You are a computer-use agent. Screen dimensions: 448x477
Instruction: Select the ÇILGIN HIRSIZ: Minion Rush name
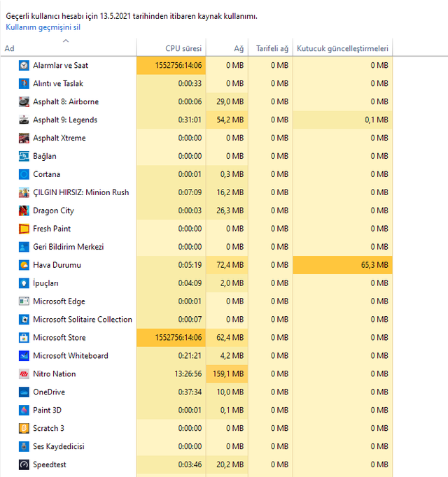point(81,192)
